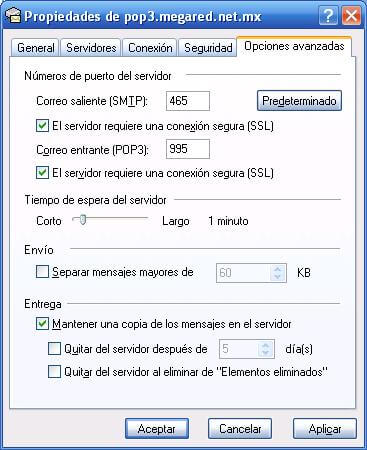Open the Servidores tab
Screen dimensions: 367x450
91,48
